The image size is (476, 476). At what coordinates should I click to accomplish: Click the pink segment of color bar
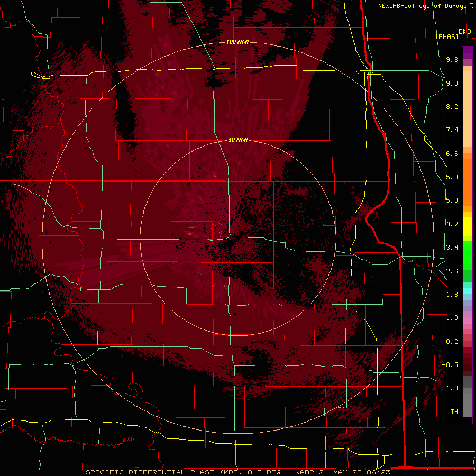pos(467,321)
